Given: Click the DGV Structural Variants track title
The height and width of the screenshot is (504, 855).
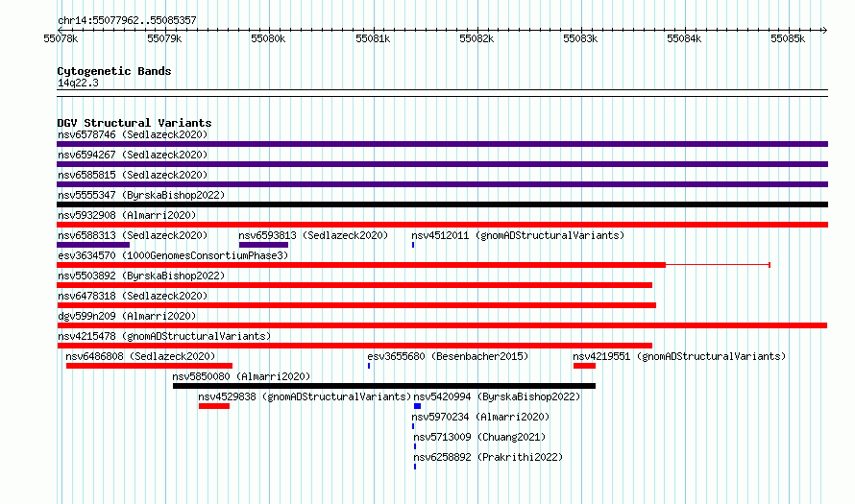Looking at the screenshot, I should pos(134,123).
